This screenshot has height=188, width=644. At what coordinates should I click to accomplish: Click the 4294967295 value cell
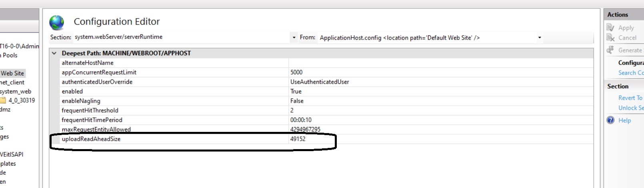pyautogui.click(x=441, y=129)
